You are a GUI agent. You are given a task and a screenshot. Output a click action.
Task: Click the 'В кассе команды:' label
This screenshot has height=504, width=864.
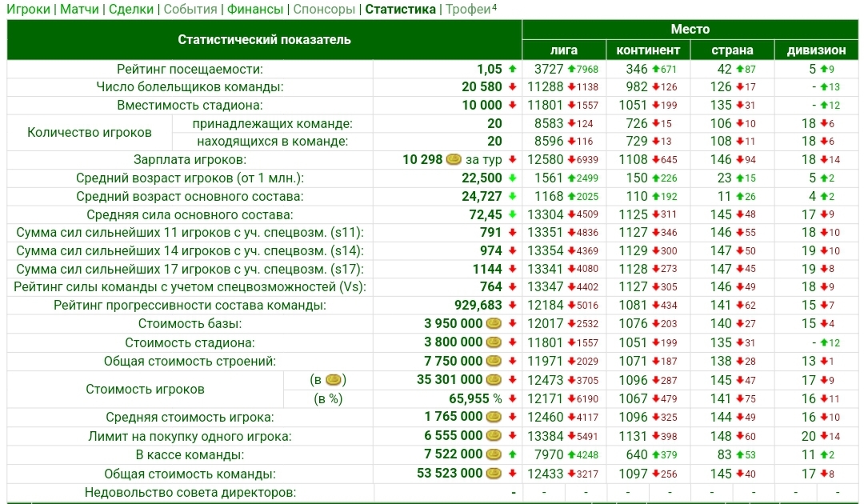point(190,455)
